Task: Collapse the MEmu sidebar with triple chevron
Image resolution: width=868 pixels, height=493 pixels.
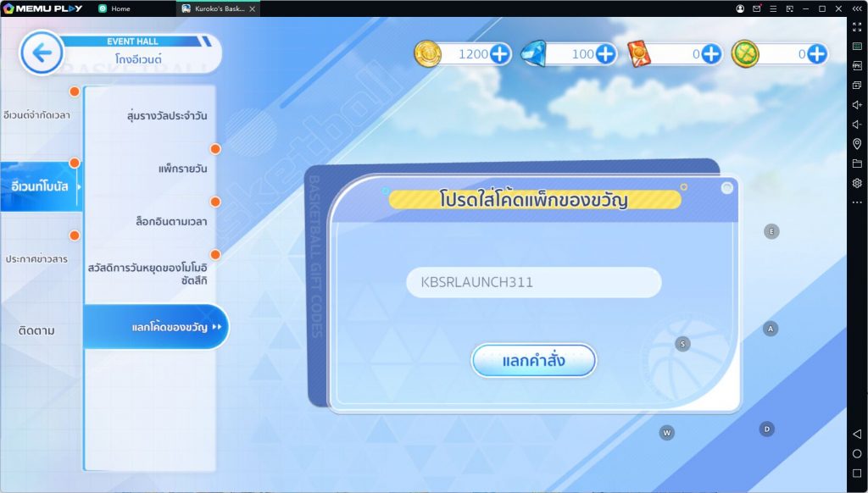Action: (x=857, y=8)
